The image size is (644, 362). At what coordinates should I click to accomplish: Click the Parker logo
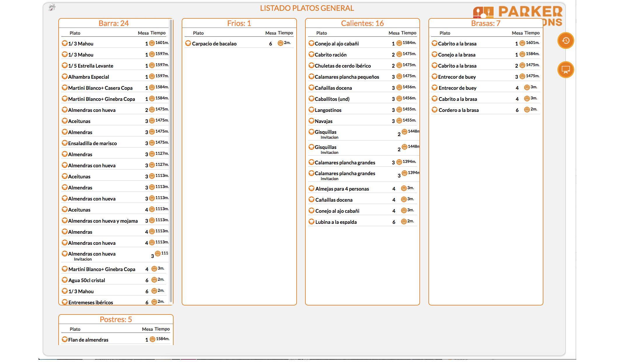pyautogui.click(x=518, y=16)
